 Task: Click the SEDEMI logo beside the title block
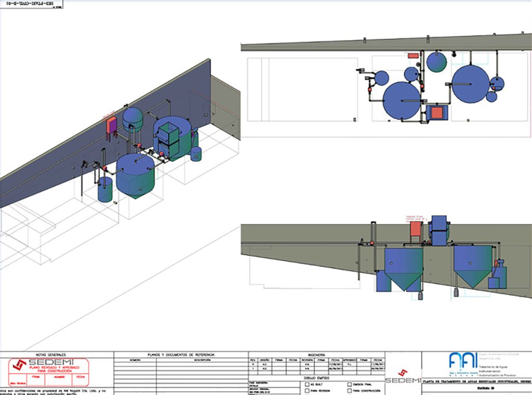403,376
